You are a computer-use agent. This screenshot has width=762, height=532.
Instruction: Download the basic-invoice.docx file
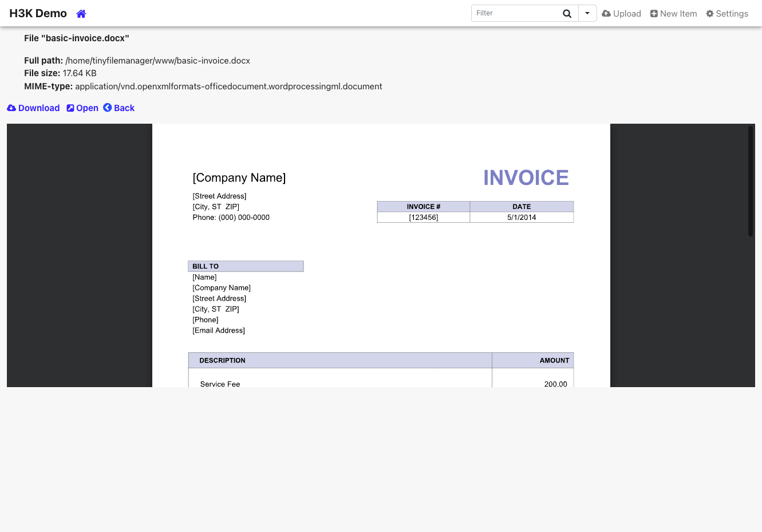click(x=33, y=108)
